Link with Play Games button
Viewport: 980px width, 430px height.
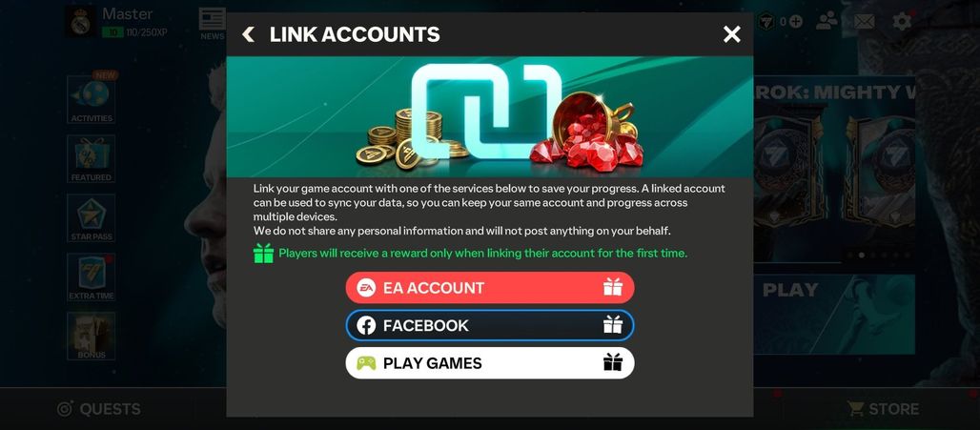[490, 363]
